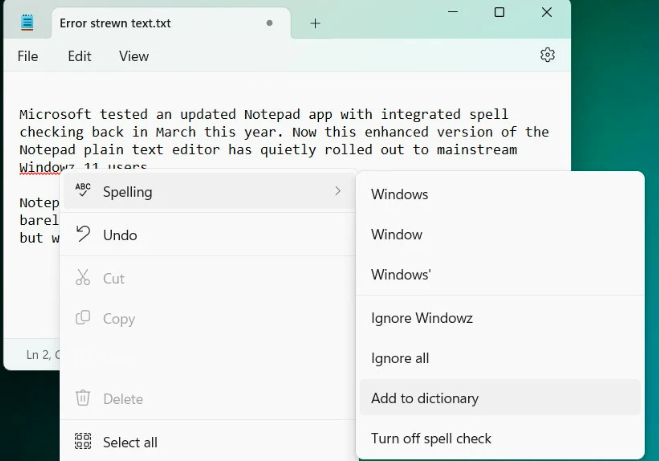
Task: Choose Cut in the context menu
Action: coord(209,278)
